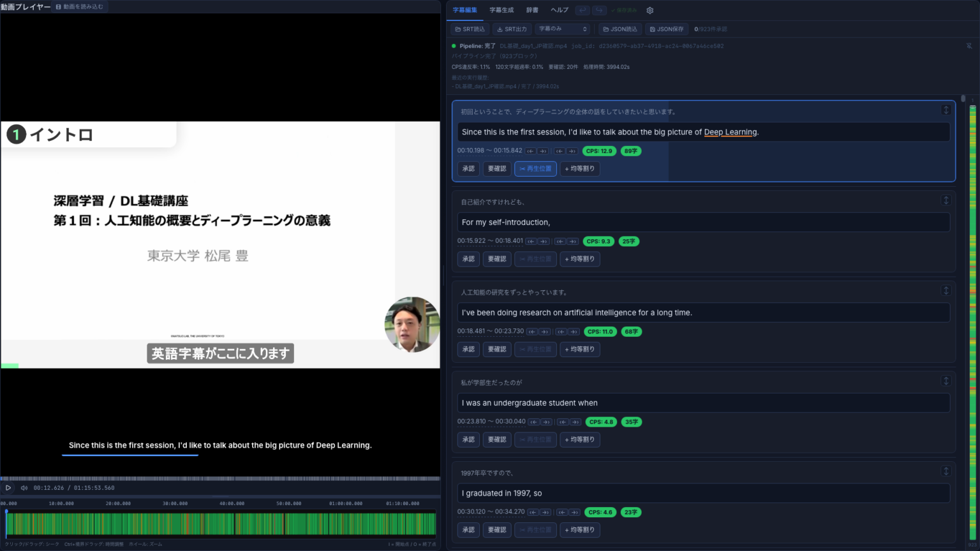Toggle 要確認 on 'I've been doing research' block
Image resolution: width=980 pixels, height=551 pixels.
[497, 349]
